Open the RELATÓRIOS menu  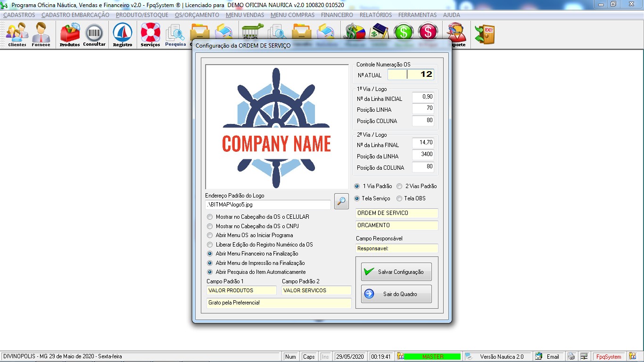376,15
